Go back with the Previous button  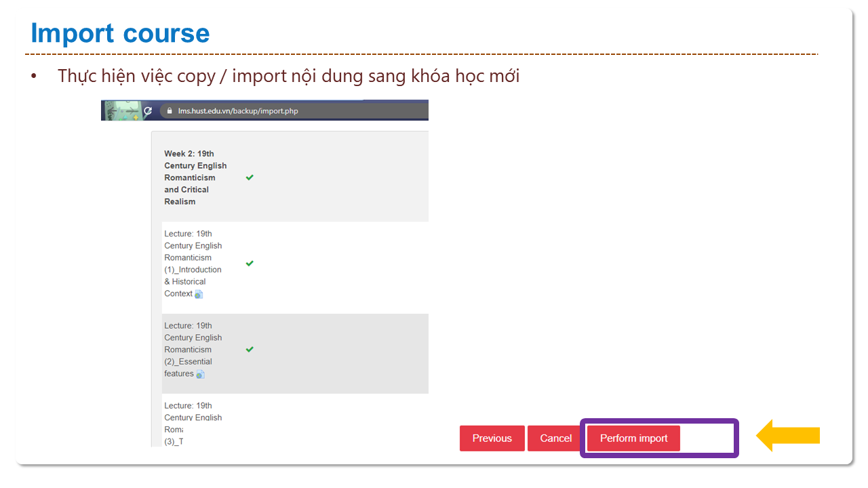(492, 439)
